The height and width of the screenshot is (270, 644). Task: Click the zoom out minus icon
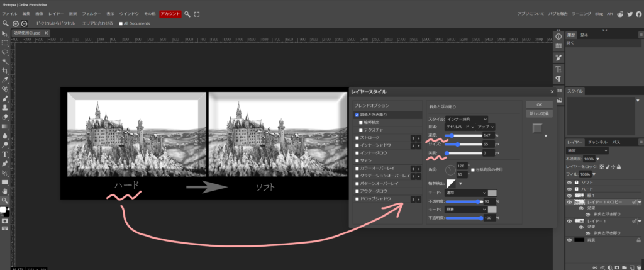tap(25, 23)
